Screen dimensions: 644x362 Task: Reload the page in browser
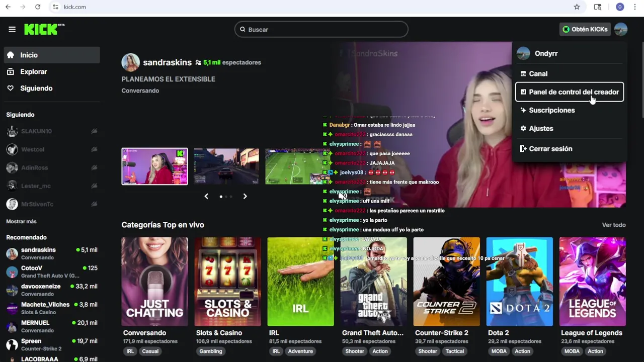[38, 7]
